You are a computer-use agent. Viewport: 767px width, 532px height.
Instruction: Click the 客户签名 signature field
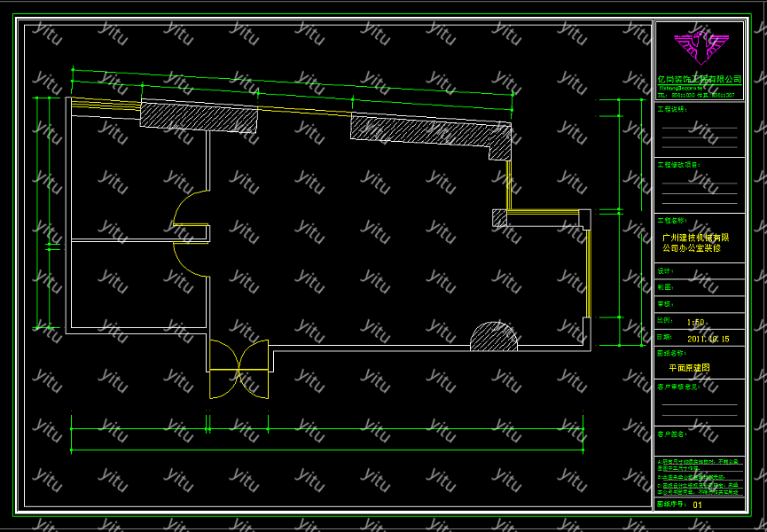click(x=672, y=434)
